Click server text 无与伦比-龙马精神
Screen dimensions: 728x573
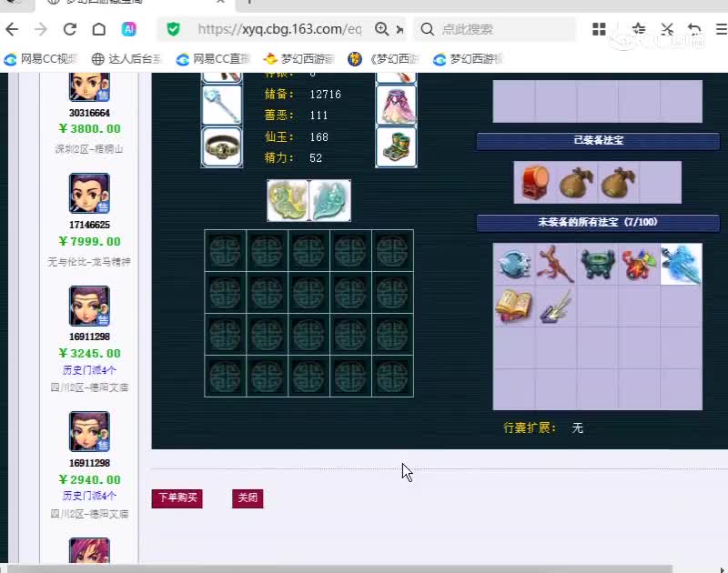coord(89,262)
